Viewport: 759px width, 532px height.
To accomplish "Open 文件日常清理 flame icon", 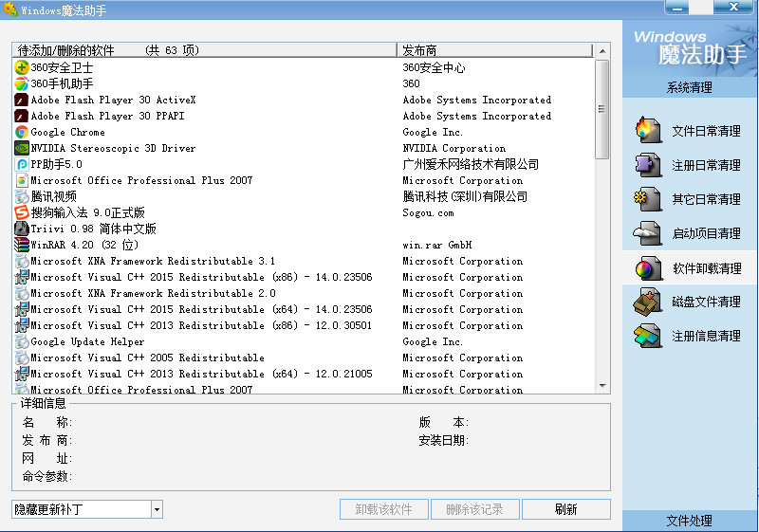I will tap(648, 130).
